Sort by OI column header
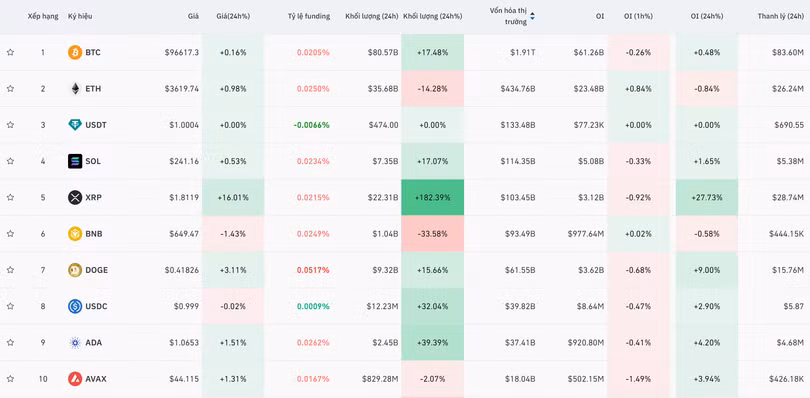 pyautogui.click(x=599, y=16)
